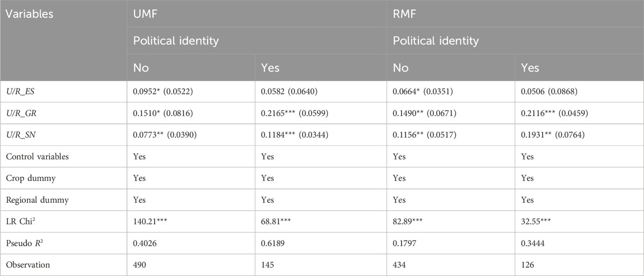This screenshot has width=644, height=276.
Task: Click the U/R_SN row label
Action: pos(23,135)
